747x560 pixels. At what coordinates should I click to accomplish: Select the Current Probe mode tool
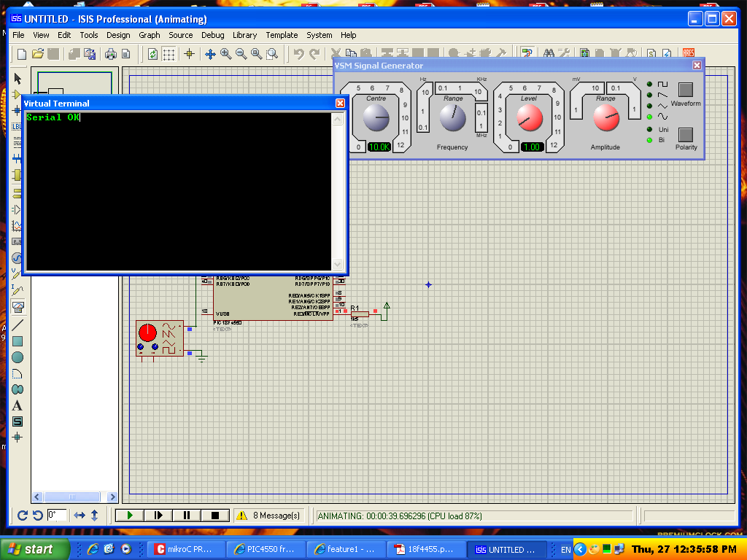pyautogui.click(x=18, y=290)
